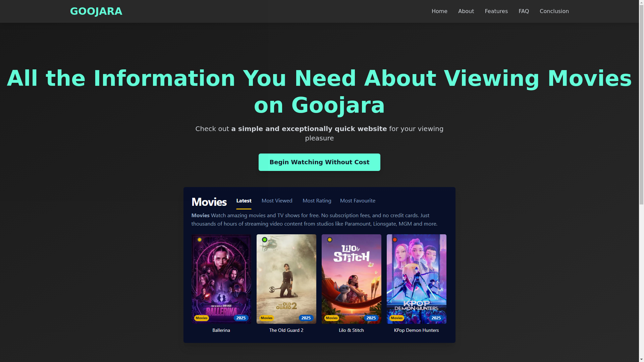Click the yellow status dot on Ballerina
This screenshot has height=362, width=644.
click(x=200, y=240)
